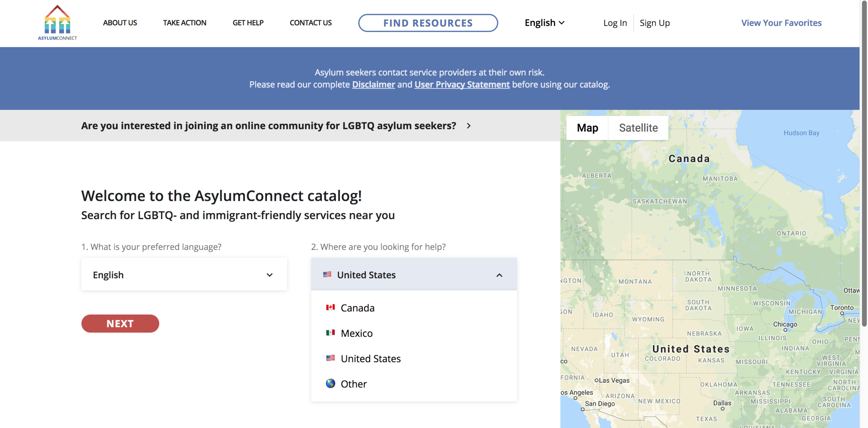
Task: Click the Canada flag icon
Action: coord(331,307)
